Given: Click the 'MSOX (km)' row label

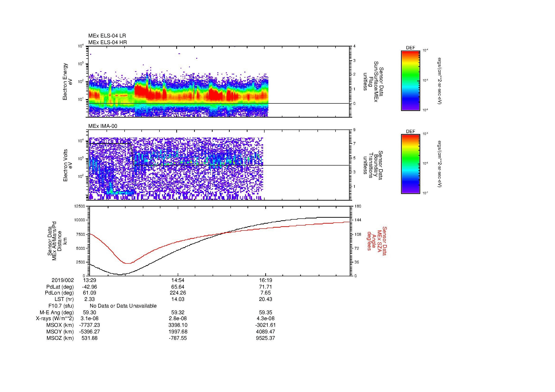Looking at the screenshot, I should (x=60, y=325).
